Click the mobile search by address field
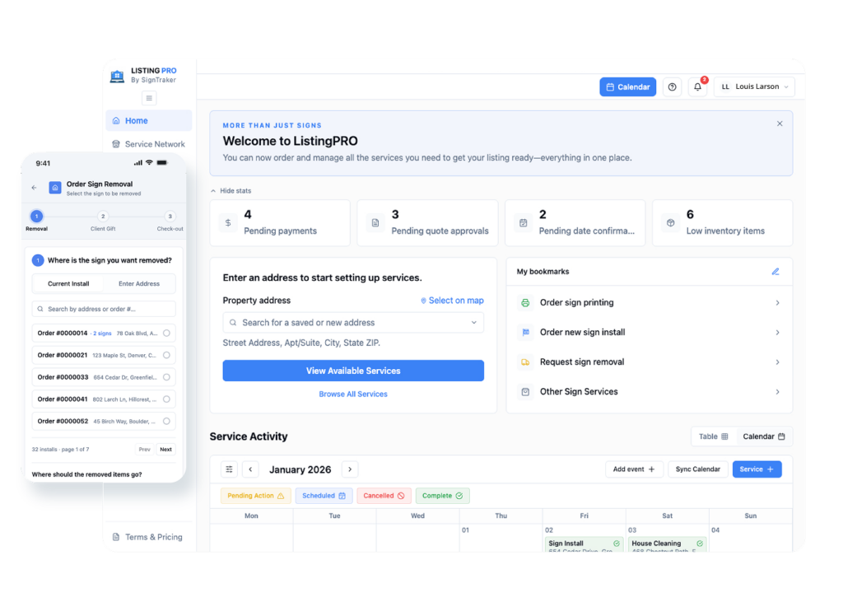The image size is (843, 616). click(x=104, y=310)
